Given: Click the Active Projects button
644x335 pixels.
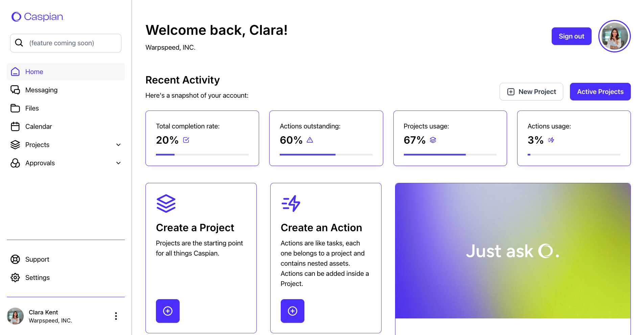Looking at the screenshot, I should pyautogui.click(x=600, y=92).
